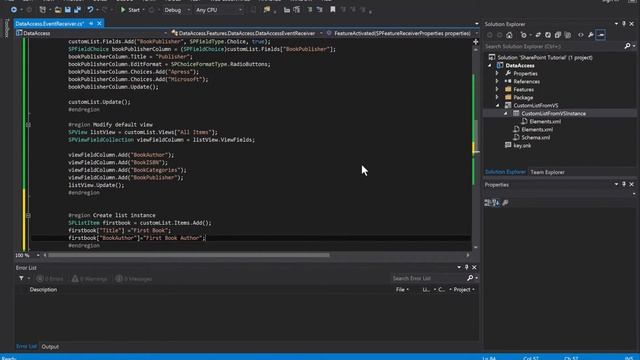Toggle Show All Files in Solution Explorer

pyautogui.click(x=568, y=35)
